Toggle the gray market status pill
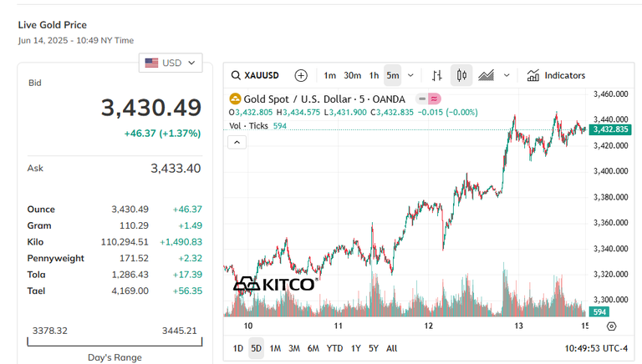This screenshot has height=364, width=642. click(422, 99)
